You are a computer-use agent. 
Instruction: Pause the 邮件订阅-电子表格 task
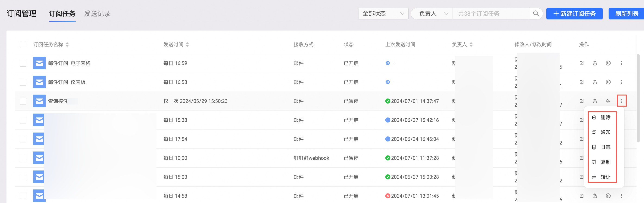pos(608,63)
